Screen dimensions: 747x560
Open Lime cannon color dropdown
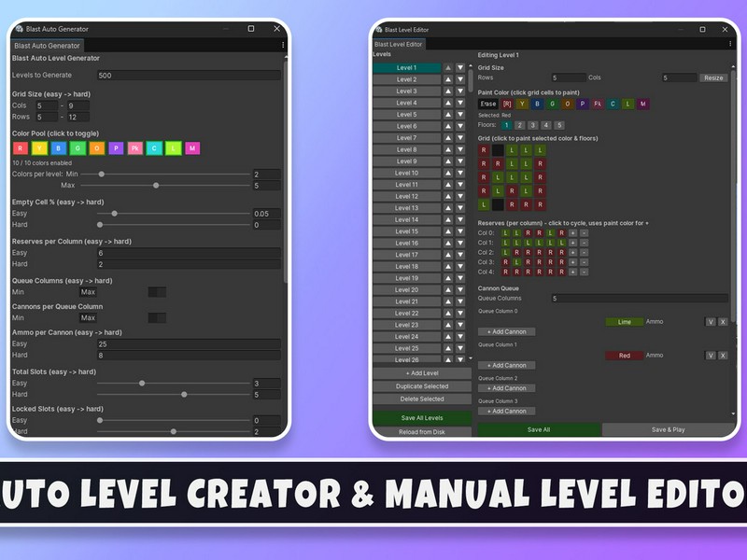point(624,322)
